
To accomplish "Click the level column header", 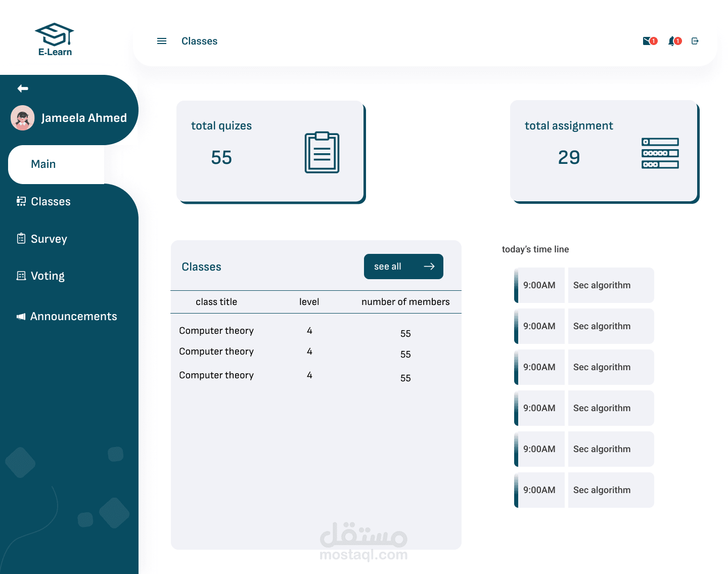I will 309,302.
